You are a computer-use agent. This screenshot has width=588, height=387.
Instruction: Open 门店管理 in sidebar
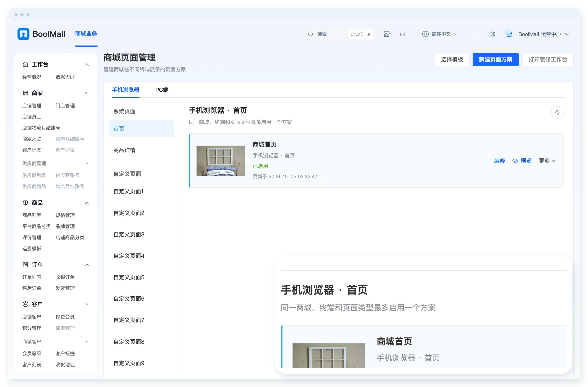point(65,106)
